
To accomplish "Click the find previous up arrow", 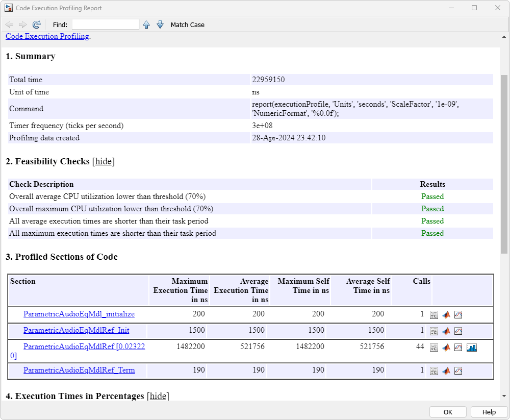I will [146, 24].
